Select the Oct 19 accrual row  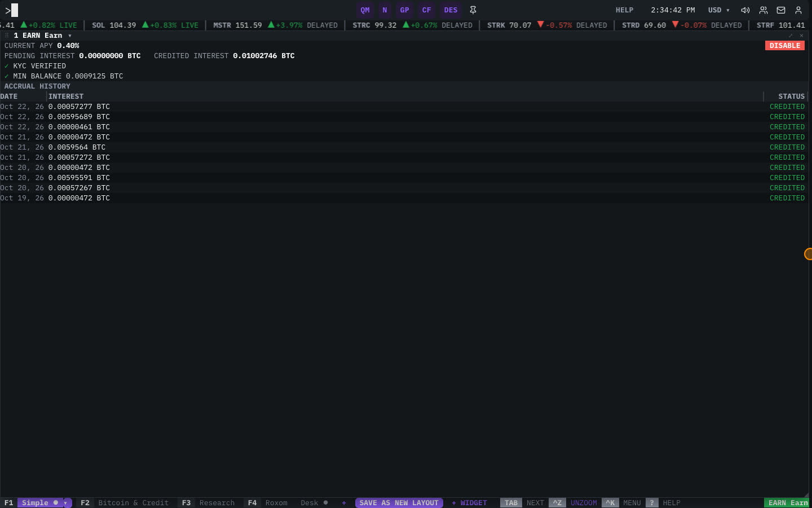tap(404, 198)
